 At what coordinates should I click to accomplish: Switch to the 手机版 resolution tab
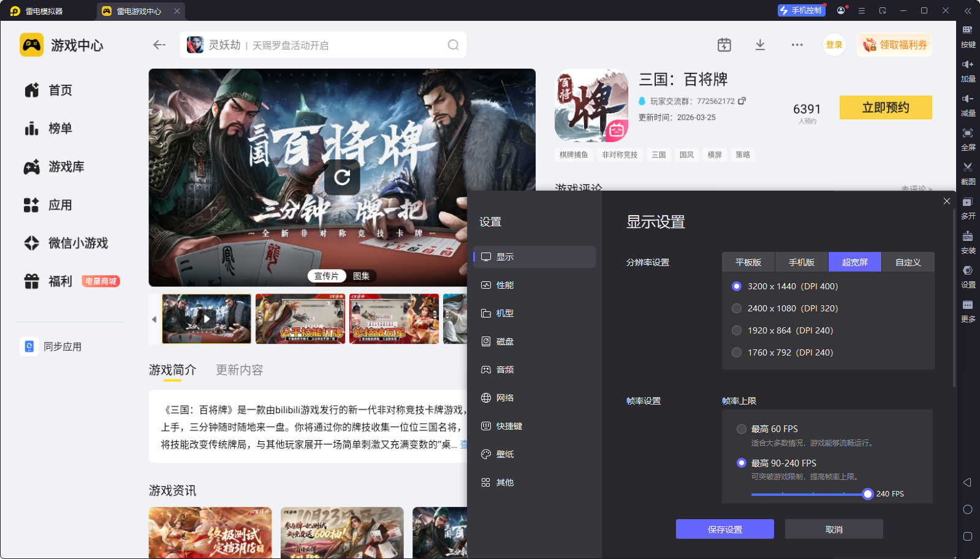tap(801, 262)
